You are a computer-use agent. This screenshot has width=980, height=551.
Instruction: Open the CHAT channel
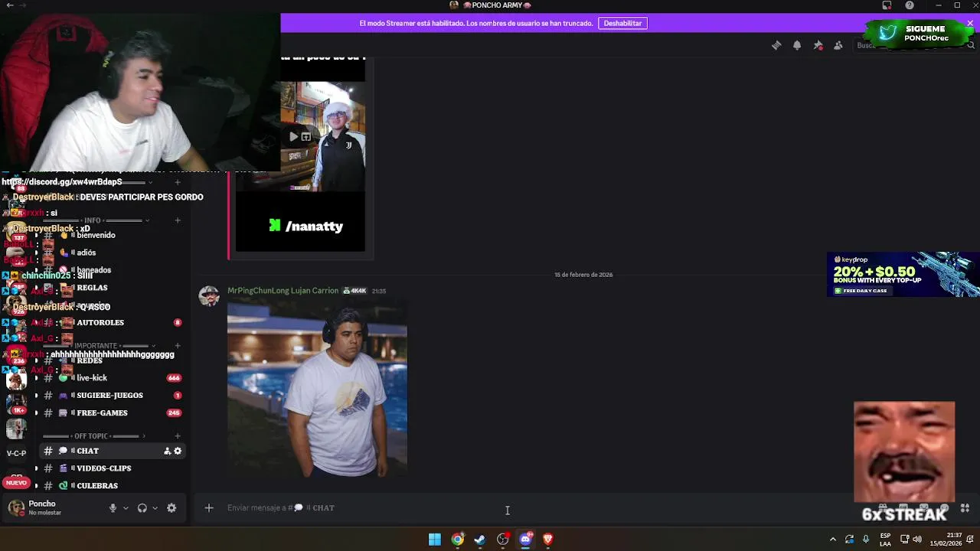pos(111,451)
